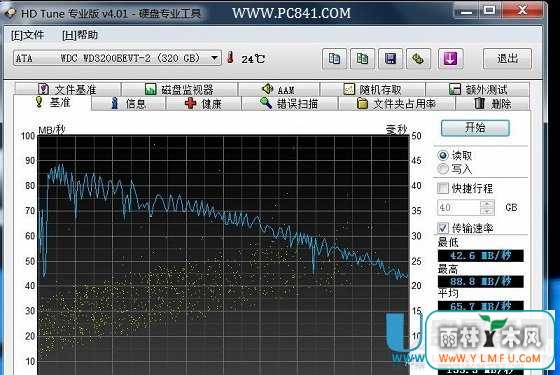Viewport: 560px width, 375px height.
Task: Switch to 错误扫描 error scan tab
Action: click(x=290, y=104)
